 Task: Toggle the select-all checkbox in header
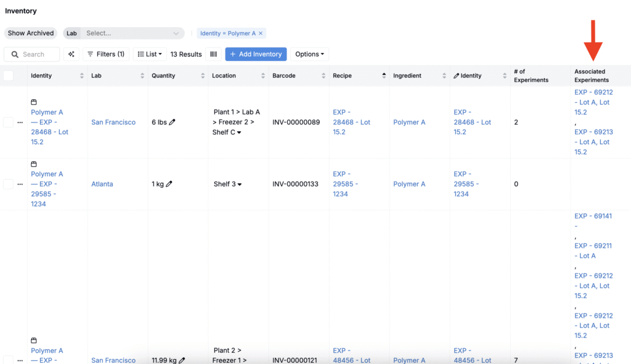point(8,76)
